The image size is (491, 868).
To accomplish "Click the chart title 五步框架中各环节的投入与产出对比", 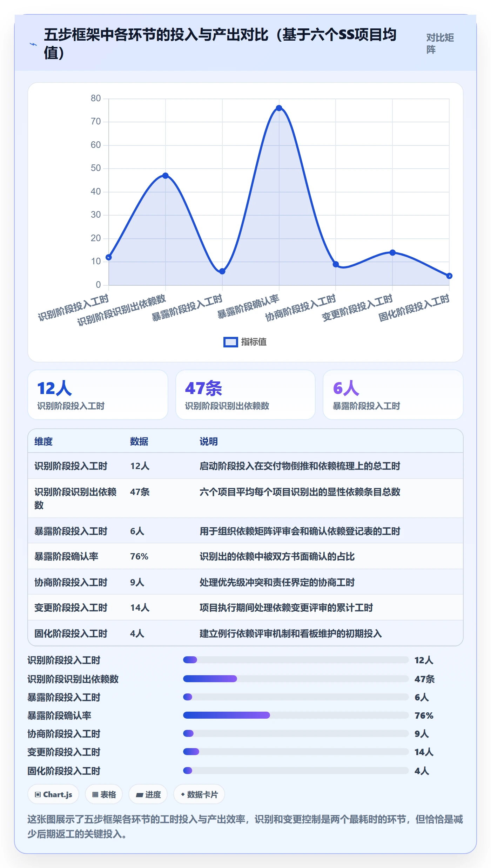I will (x=220, y=43).
